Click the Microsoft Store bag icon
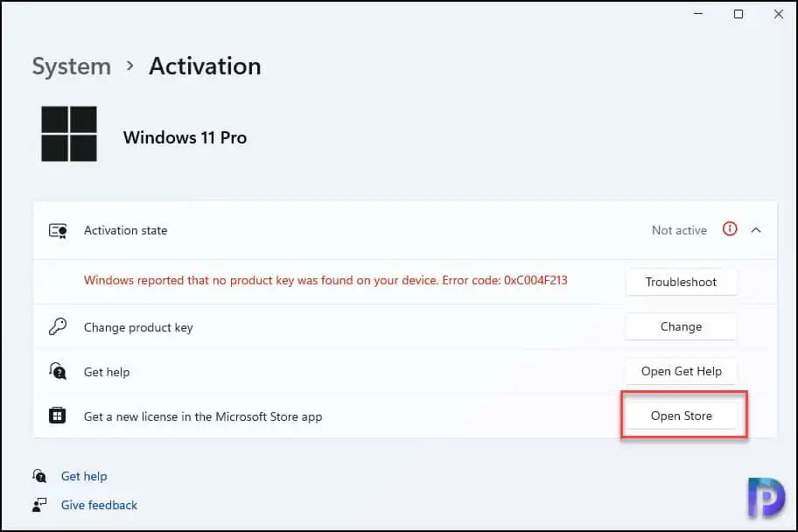The image size is (798, 532). pyautogui.click(x=59, y=416)
